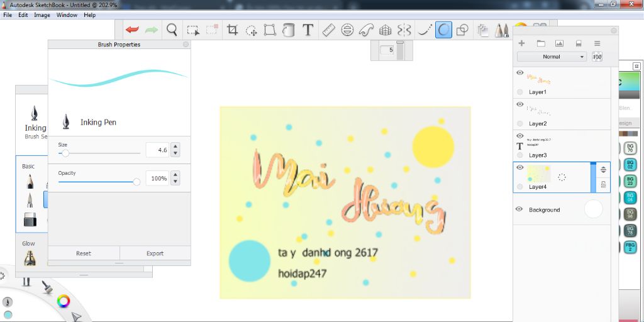
Task: Hide Layer3 using its eye icon
Action: [520, 136]
